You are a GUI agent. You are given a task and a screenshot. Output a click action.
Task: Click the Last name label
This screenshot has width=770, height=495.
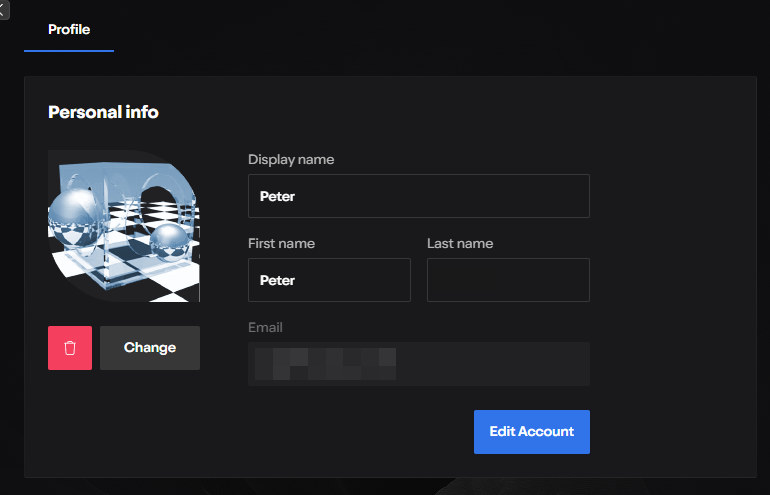(460, 243)
